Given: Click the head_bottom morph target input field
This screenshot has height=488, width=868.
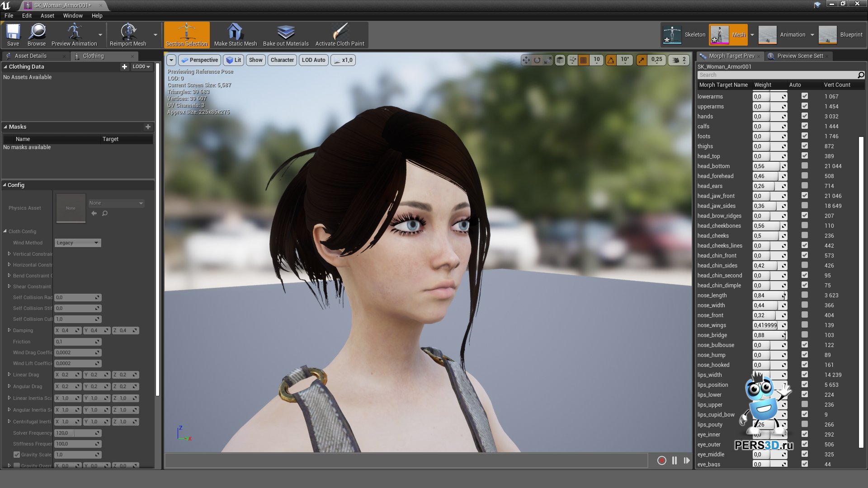Looking at the screenshot, I should (765, 166).
